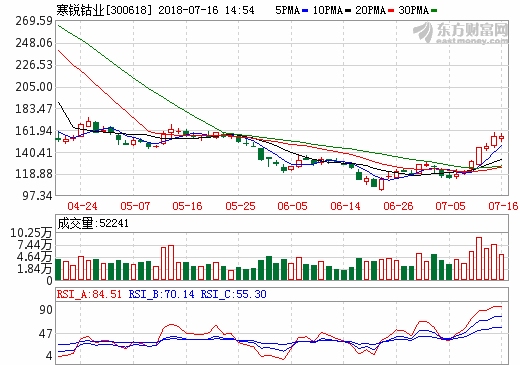Click the 20PMA legend label
The width and height of the screenshot is (520, 365).
click(370, 10)
